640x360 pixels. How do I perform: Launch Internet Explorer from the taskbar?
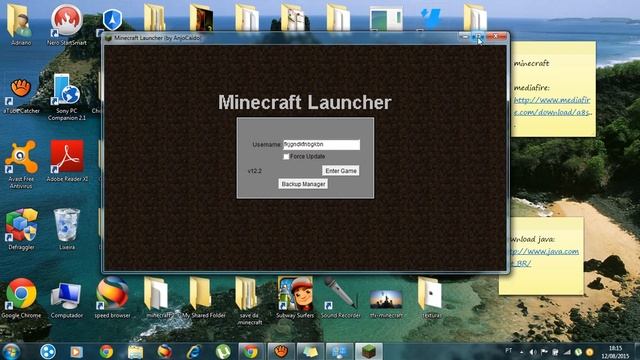(x=193, y=351)
